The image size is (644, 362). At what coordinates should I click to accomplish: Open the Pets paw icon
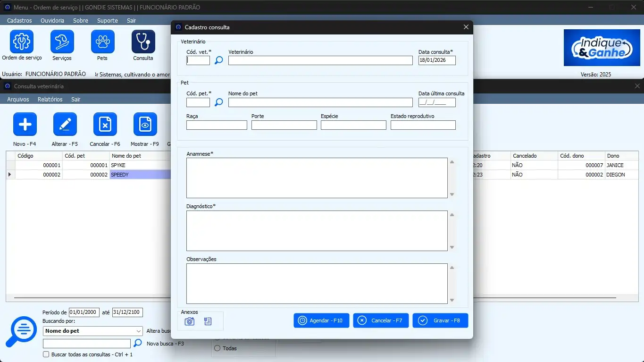click(x=102, y=42)
